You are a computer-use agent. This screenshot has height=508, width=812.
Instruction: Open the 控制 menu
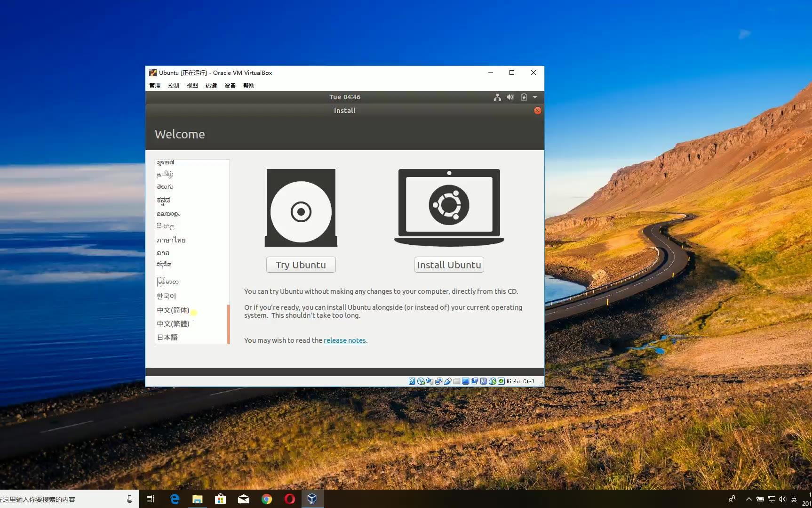pyautogui.click(x=174, y=85)
